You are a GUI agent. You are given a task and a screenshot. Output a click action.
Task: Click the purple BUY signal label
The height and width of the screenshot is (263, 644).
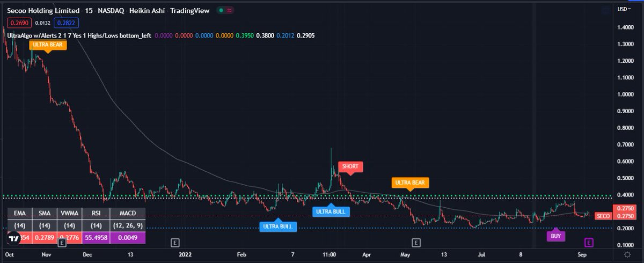(556, 236)
